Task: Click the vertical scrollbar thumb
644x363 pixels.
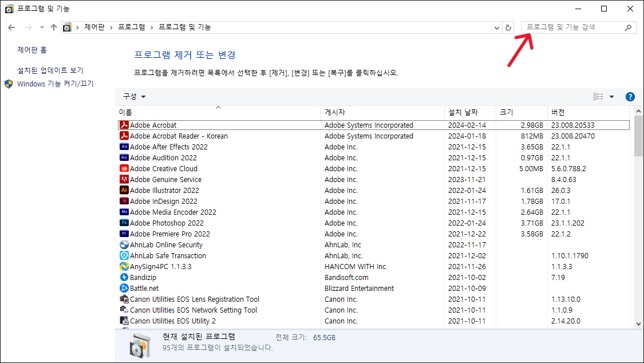Action: tap(638, 136)
